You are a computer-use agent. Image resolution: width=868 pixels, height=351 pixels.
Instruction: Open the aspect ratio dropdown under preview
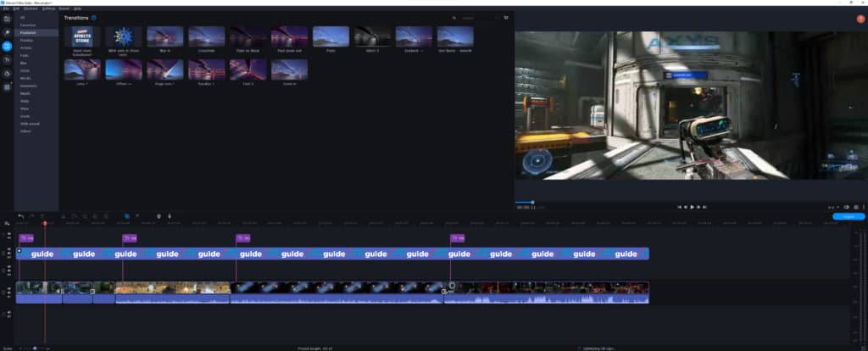point(833,207)
